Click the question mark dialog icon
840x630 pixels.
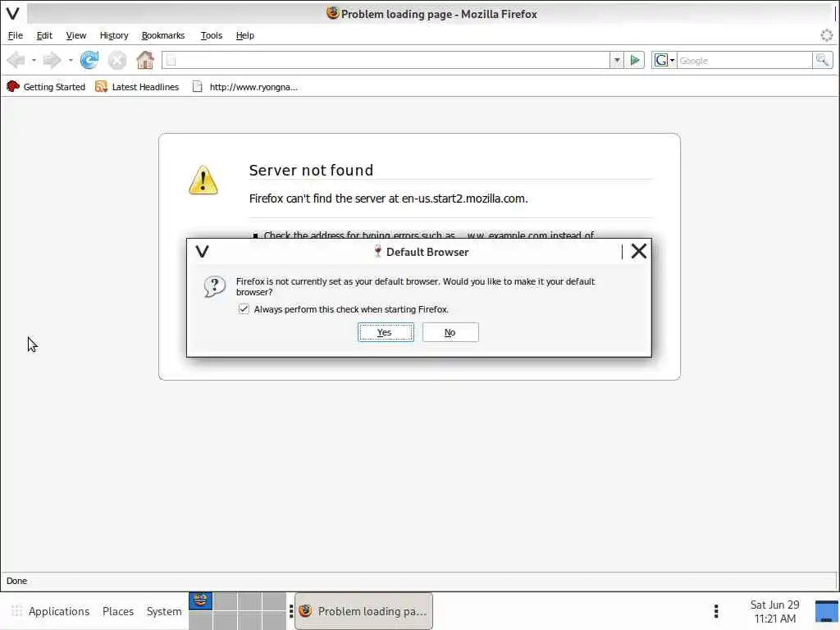214,286
